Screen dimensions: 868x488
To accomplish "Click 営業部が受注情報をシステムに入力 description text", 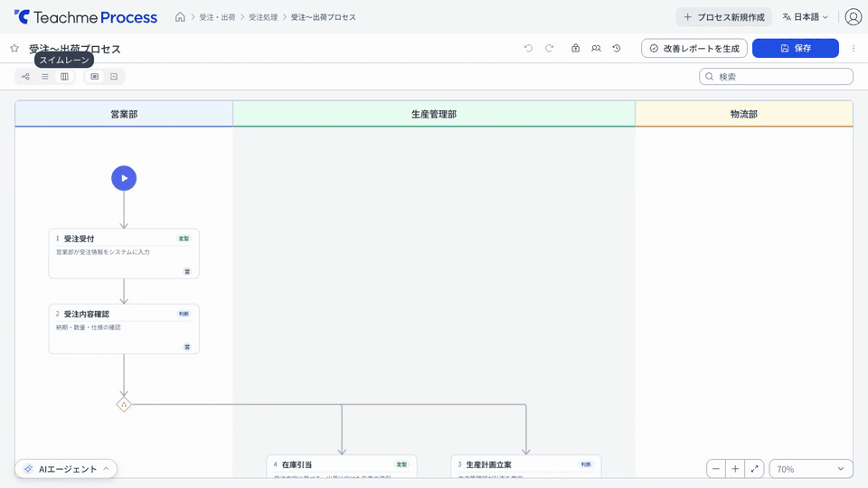I will pos(103,252).
